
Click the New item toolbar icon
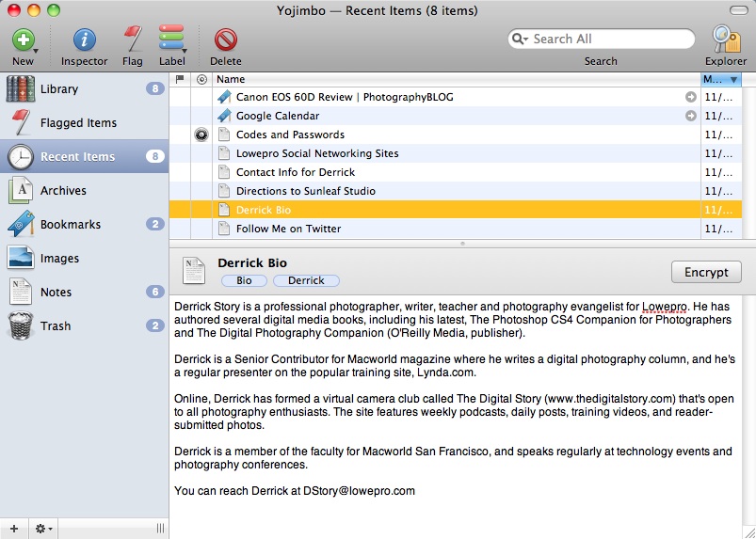[x=23, y=40]
